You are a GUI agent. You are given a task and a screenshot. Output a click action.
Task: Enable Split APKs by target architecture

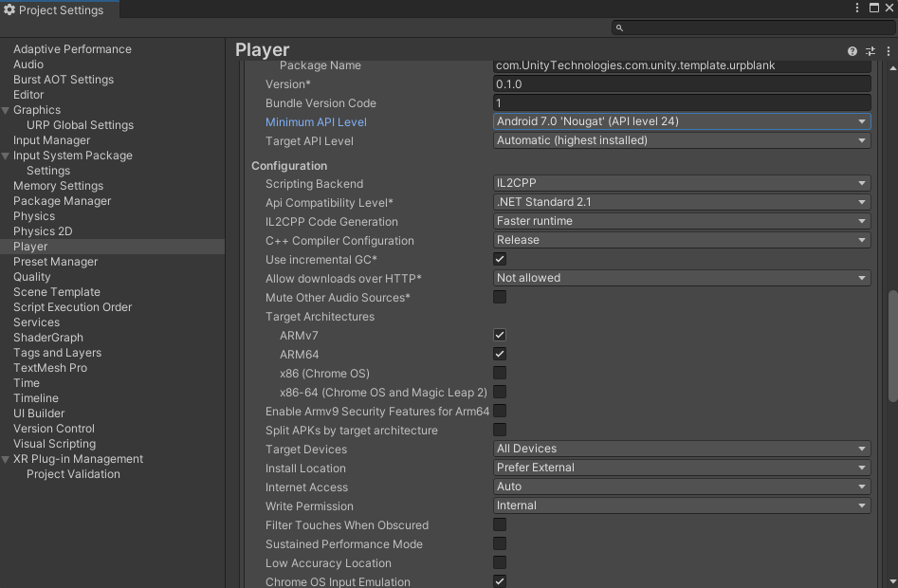[500, 430]
